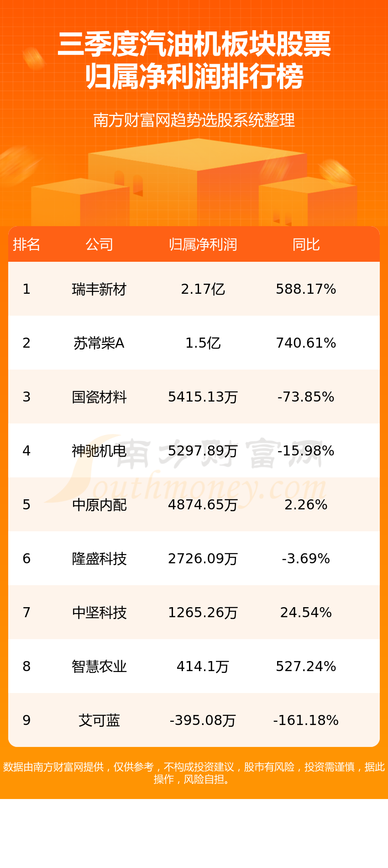The image size is (388, 868).
Task: Click 智慧农业 company name
Action: tap(99, 667)
